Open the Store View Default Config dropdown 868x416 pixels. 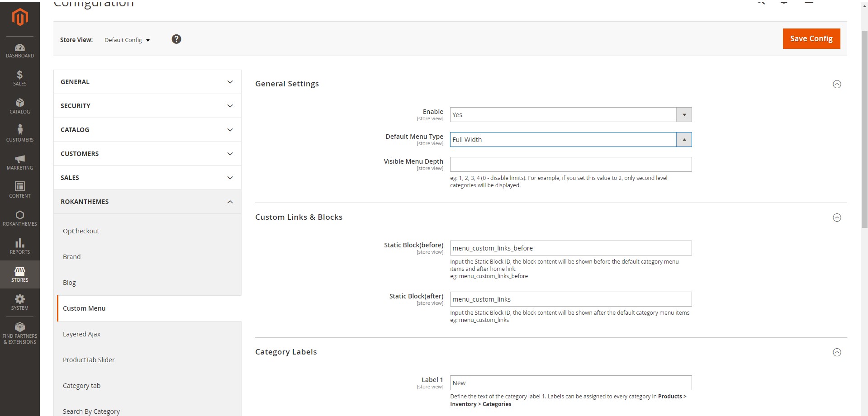tap(127, 40)
